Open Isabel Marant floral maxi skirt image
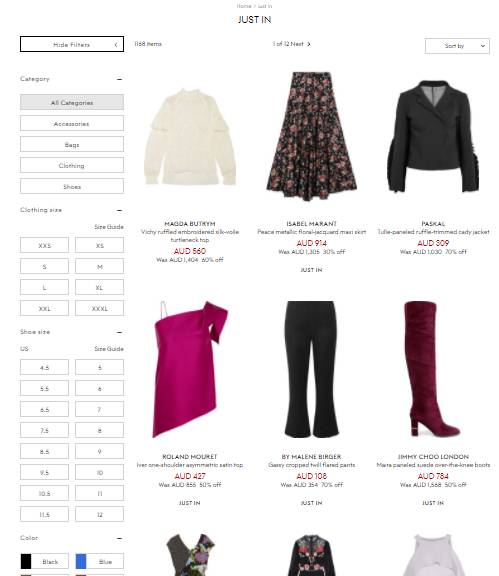Screen dimensions: 499x576 tap(312, 136)
